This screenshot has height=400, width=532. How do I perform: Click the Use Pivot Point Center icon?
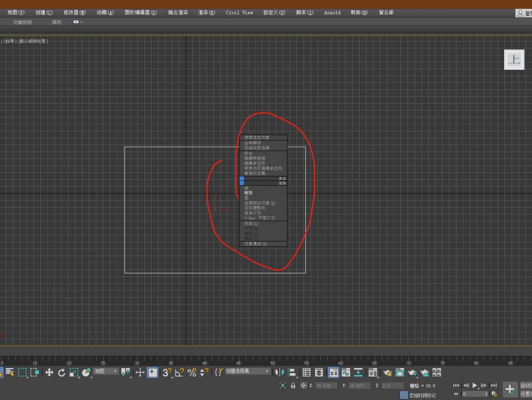pos(126,372)
